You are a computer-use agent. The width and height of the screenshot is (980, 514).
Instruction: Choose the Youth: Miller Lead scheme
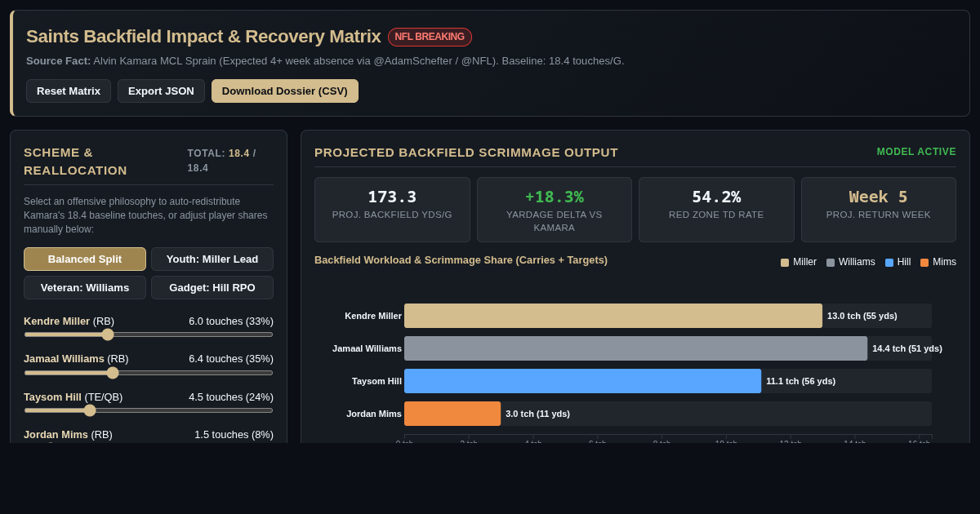212,259
